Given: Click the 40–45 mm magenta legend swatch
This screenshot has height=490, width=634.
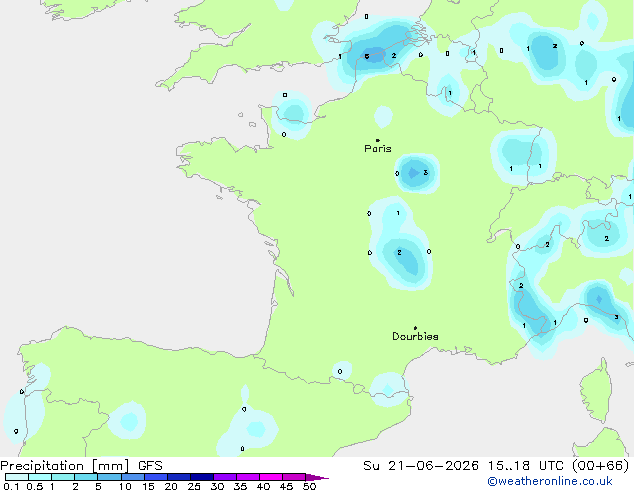Looking at the screenshot, I should click(271, 477).
